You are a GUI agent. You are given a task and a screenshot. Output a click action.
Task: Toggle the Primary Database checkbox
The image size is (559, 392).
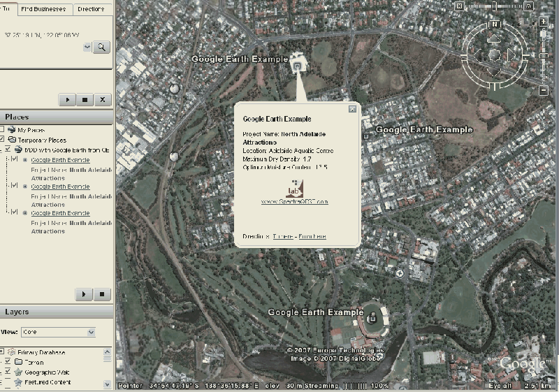(1, 351)
